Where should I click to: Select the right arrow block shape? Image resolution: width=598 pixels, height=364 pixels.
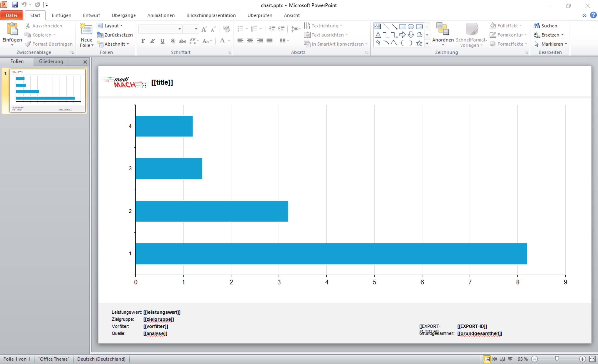(x=403, y=35)
